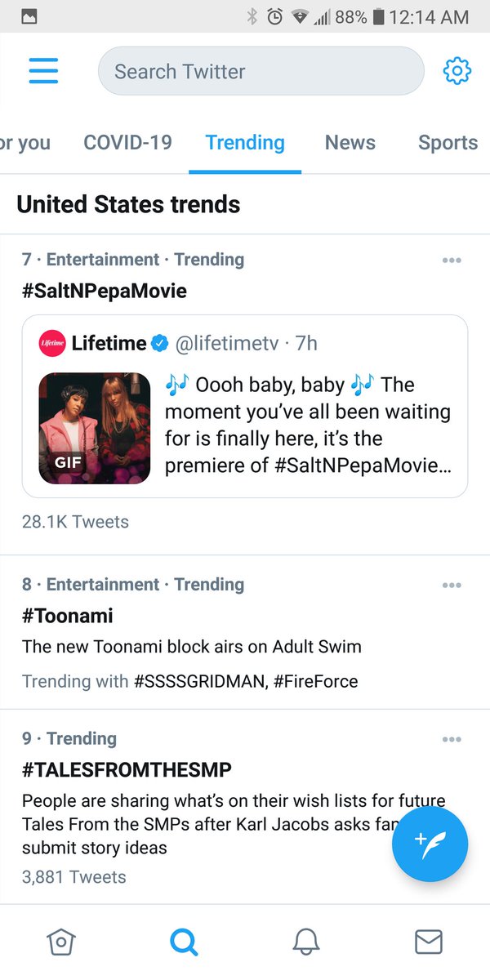Open the #Toonami trend
This screenshot has height=980, width=490.
tap(68, 616)
